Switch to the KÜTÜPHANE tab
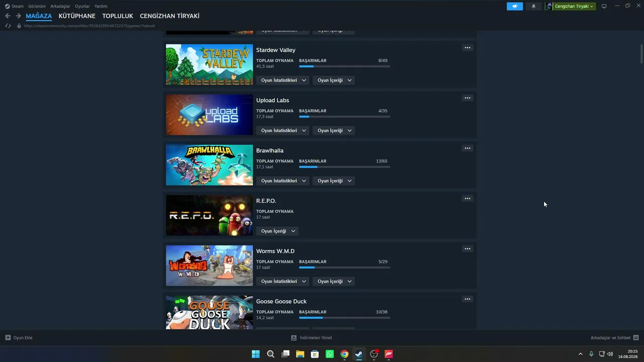644x362 pixels. 77,16
